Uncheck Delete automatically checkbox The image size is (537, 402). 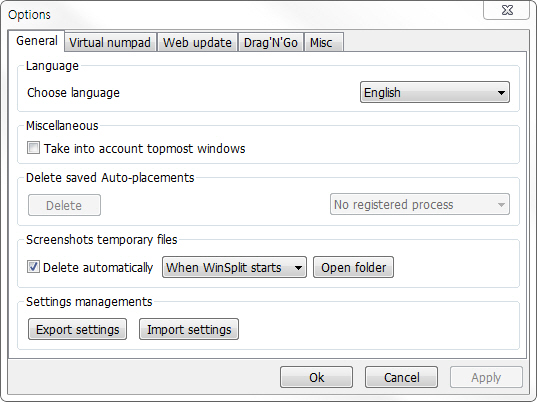click(x=33, y=267)
